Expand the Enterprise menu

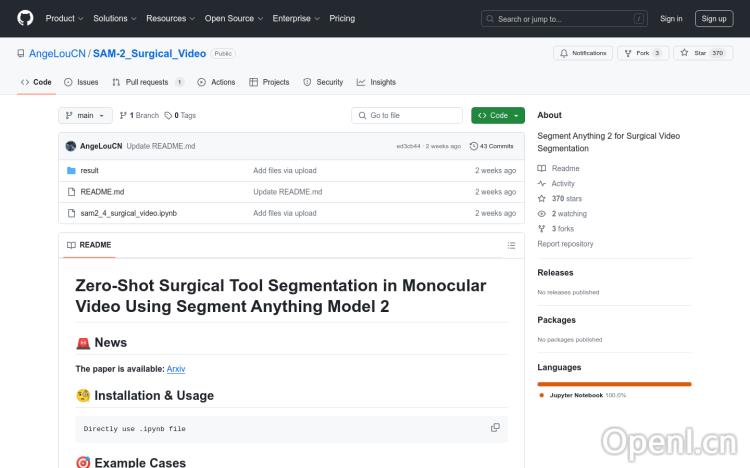coord(296,18)
